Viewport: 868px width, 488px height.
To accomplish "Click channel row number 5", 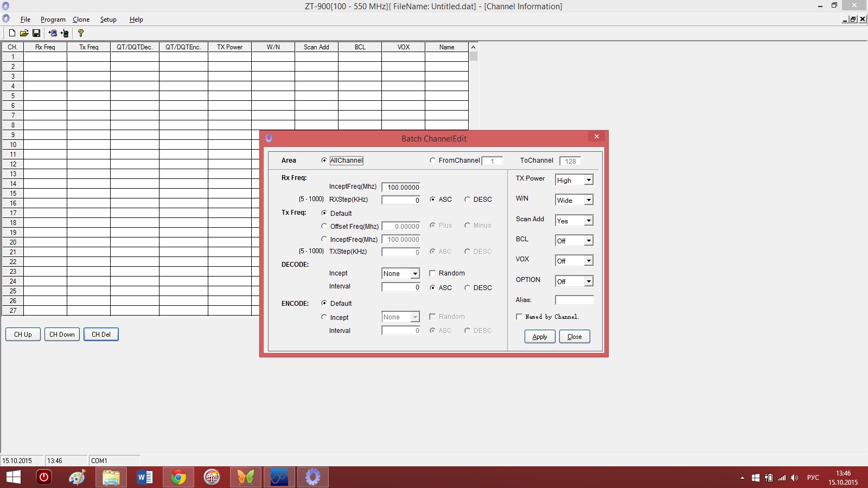I will 13,96.
